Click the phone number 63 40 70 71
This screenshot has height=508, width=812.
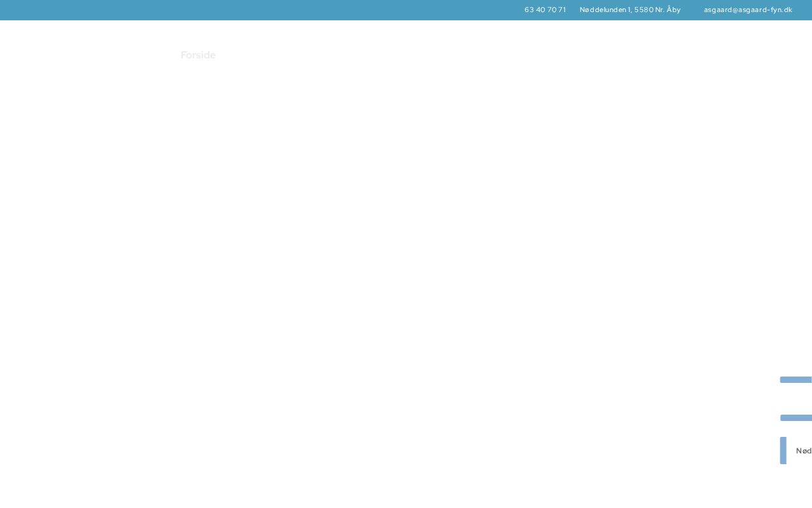pyautogui.click(x=545, y=10)
